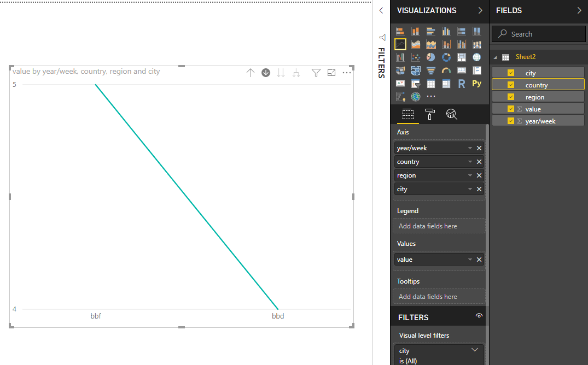Remove city from Axis

(x=479, y=189)
